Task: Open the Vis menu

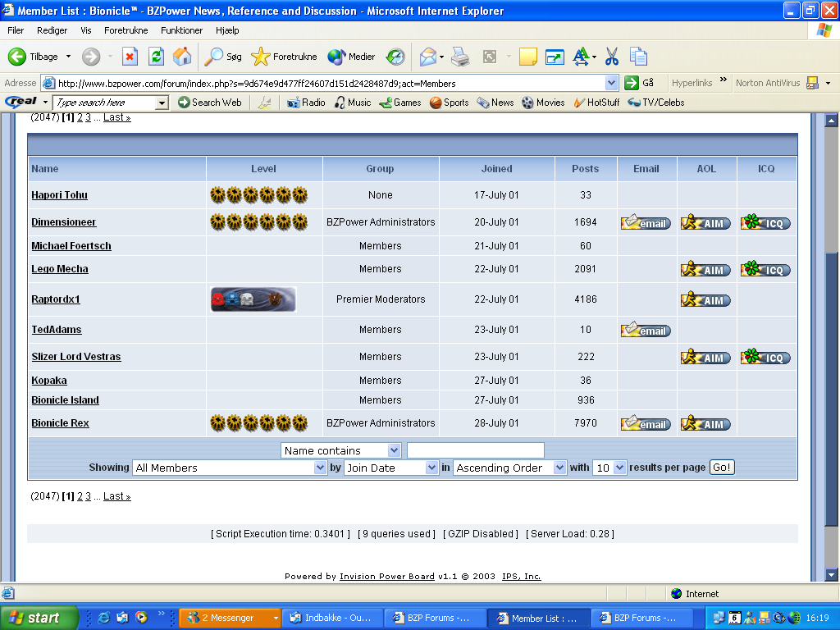Action: click(x=86, y=30)
